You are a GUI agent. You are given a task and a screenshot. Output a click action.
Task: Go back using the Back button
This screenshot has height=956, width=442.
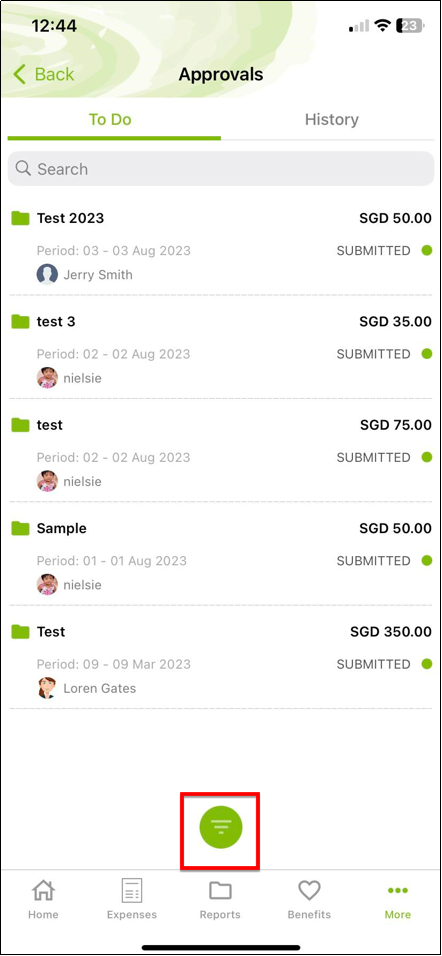coord(43,74)
